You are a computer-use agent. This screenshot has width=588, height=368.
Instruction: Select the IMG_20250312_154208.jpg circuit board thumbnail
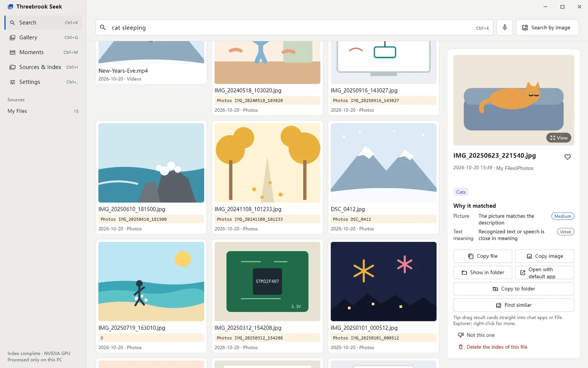point(267,282)
